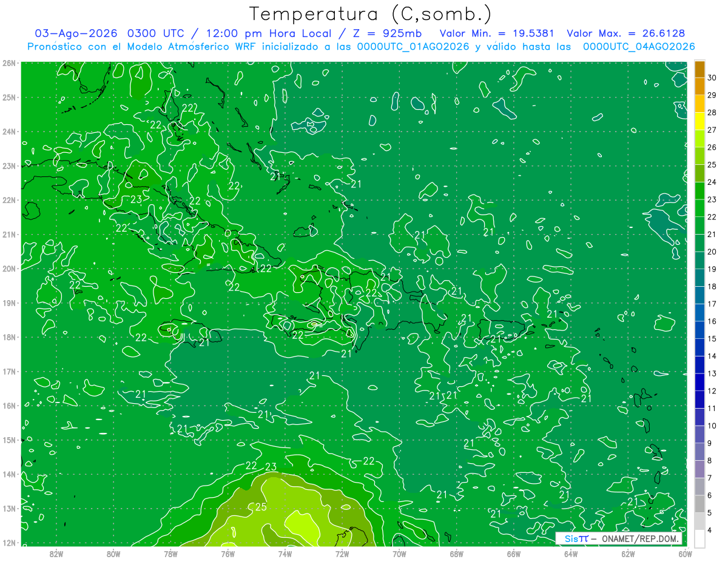
Task: Click the '14N' latitude axis label
Action: 8,474
